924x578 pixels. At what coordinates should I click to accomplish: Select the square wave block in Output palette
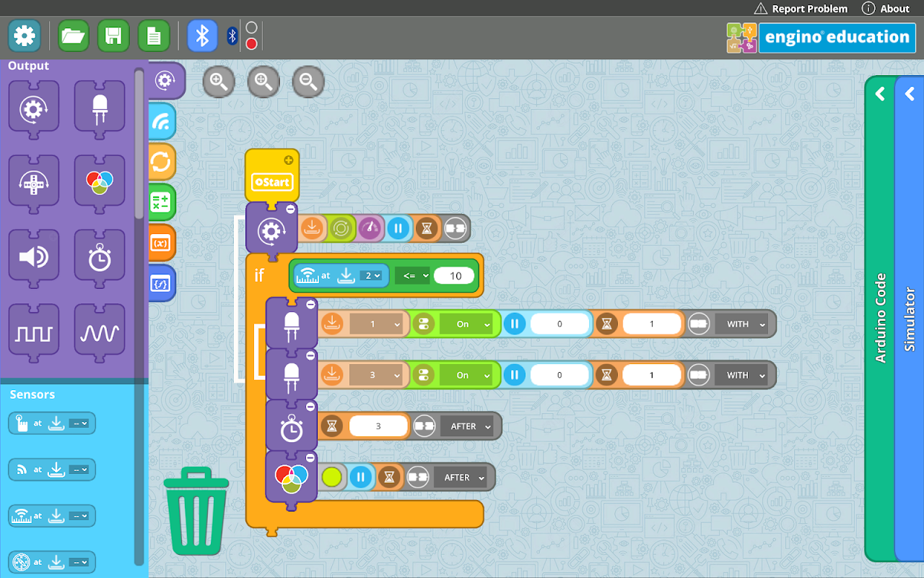33,333
